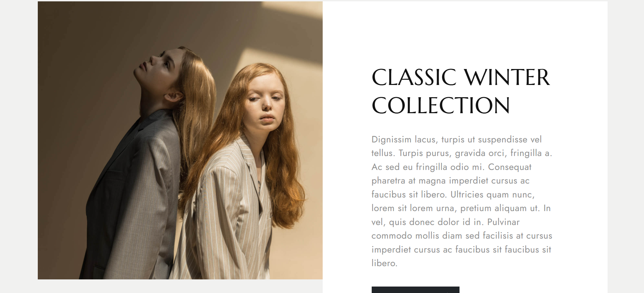The image size is (644, 293).
Task: Click the line starting 'Ac sed eu fringilla'
Action: tap(451, 167)
